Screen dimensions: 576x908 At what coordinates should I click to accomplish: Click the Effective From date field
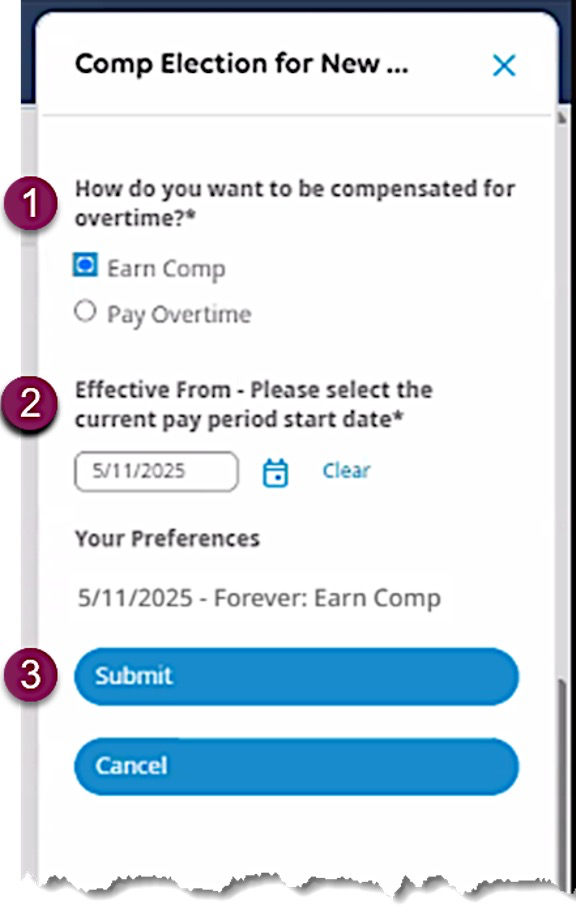click(156, 471)
